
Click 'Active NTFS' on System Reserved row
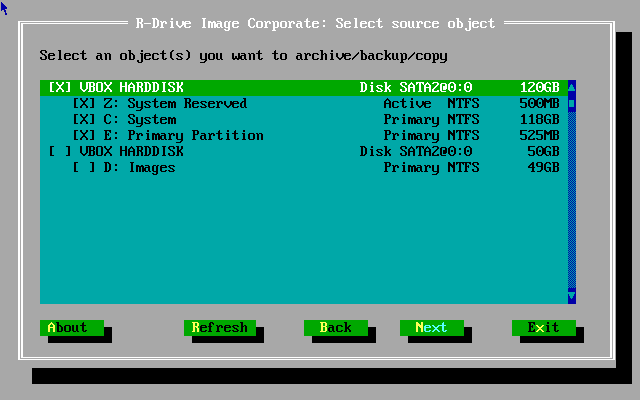[431, 103]
